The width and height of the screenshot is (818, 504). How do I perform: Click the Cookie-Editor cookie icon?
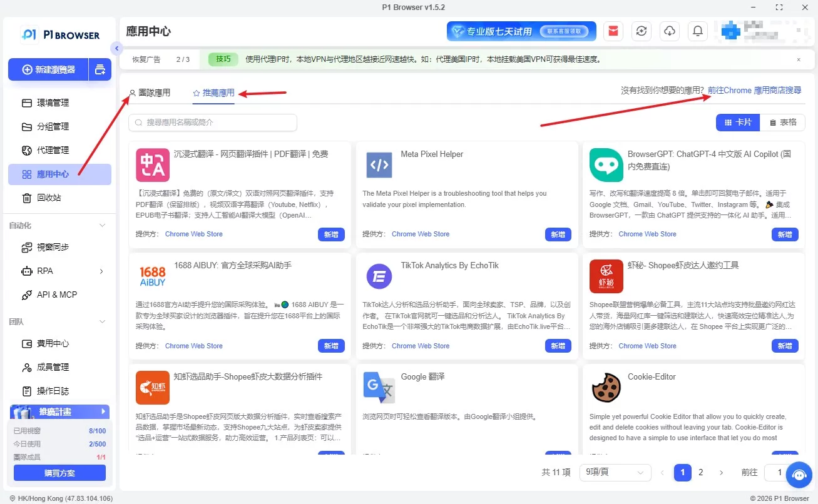coord(606,388)
